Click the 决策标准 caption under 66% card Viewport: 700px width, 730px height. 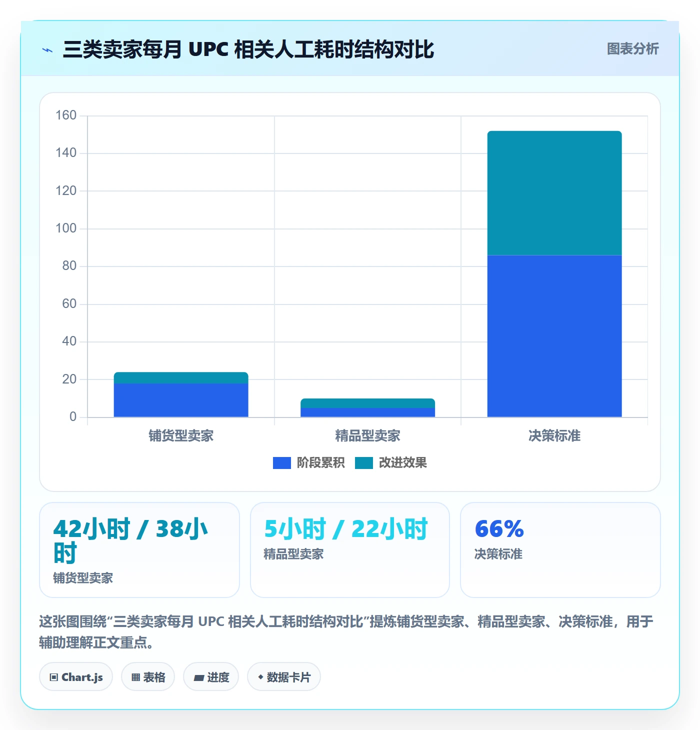(498, 554)
